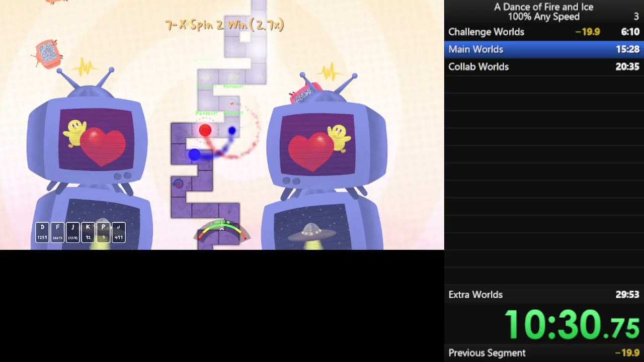644x362 pixels.
Task: Click the J key overlay counter
Action: [x=72, y=232]
